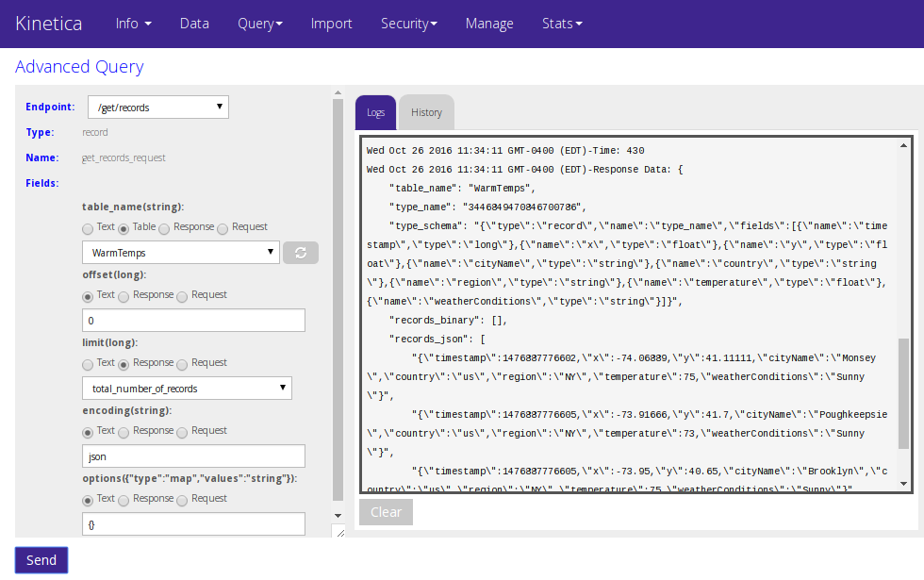Click the encoding json text field
The image size is (924, 580).
193,456
